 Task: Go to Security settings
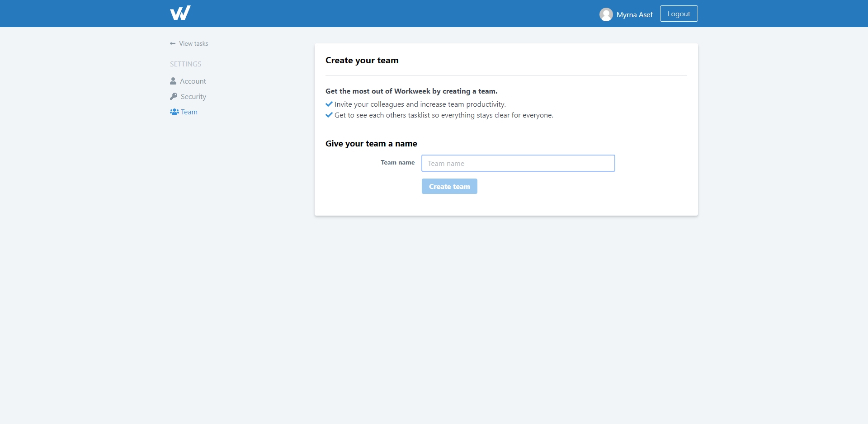(193, 97)
